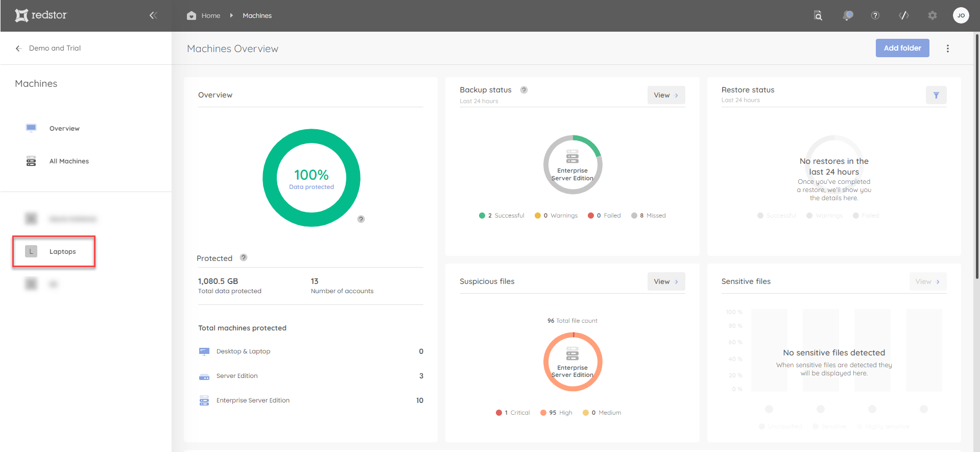This screenshot has width=980, height=452.
Task: Open more options vertical dots menu
Action: coord(948,49)
